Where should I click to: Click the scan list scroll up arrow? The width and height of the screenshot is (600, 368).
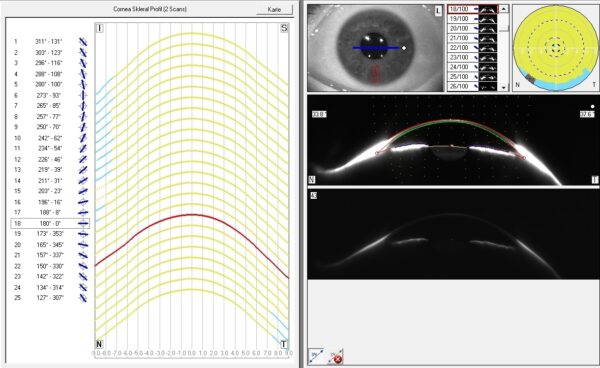pos(504,9)
